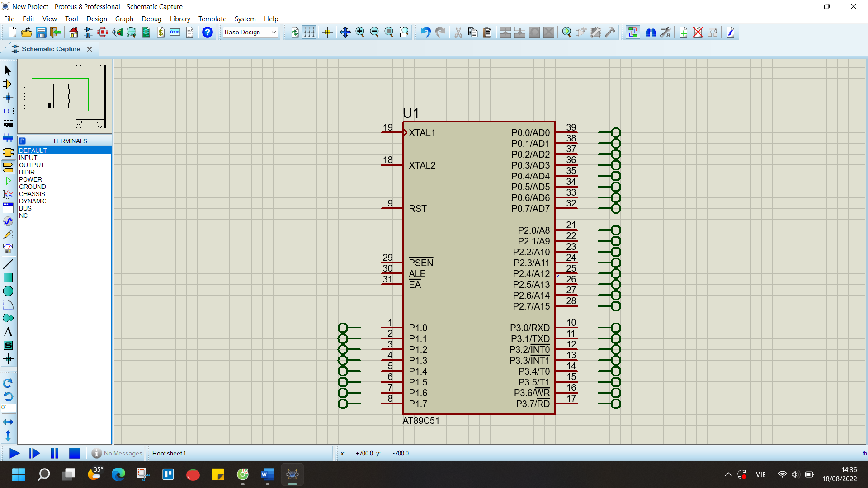868x488 pixels.
Task: Open the Base Design dropdown
Action: 250,32
